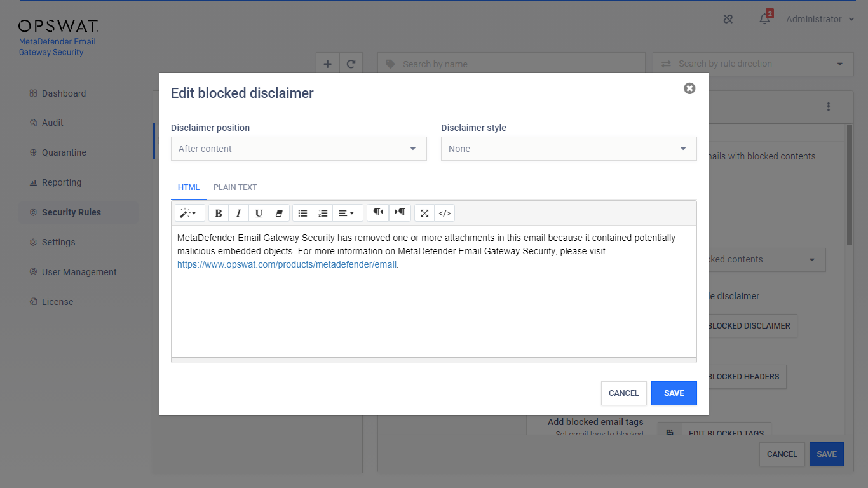Open the Audit section
Image resolution: width=868 pixels, height=488 pixels.
(53, 123)
